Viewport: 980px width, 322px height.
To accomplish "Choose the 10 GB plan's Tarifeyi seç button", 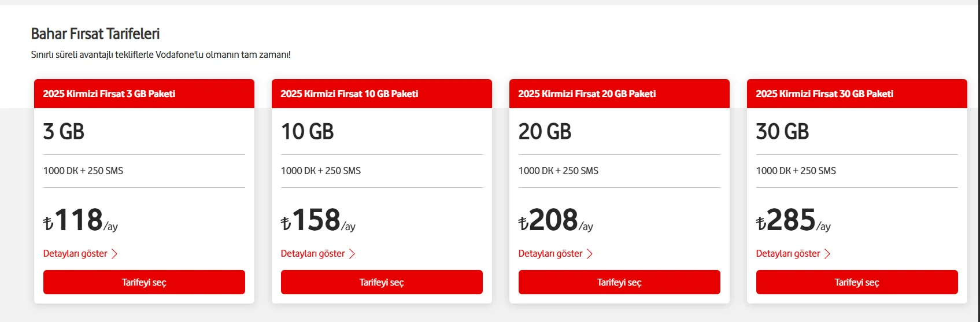I will pyautogui.click(x=382, y=282).
